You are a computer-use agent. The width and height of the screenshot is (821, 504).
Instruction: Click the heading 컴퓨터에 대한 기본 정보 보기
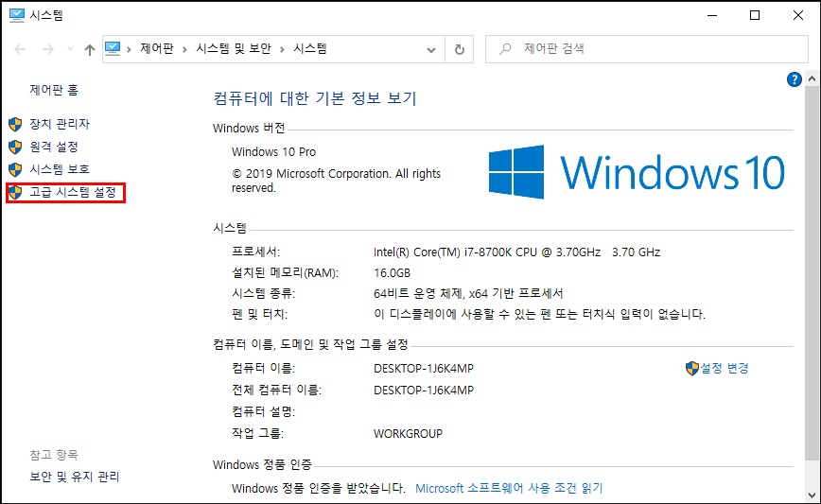pyautogui.click(x=315, y=98)
